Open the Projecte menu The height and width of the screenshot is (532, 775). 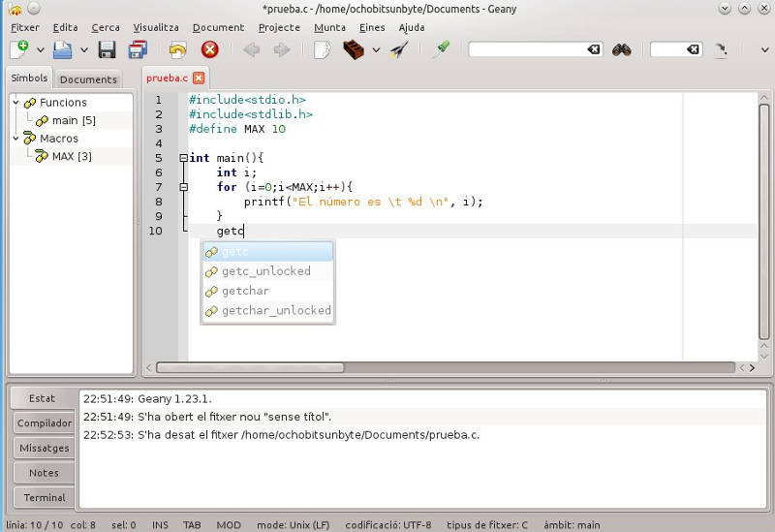click(279, 28)
